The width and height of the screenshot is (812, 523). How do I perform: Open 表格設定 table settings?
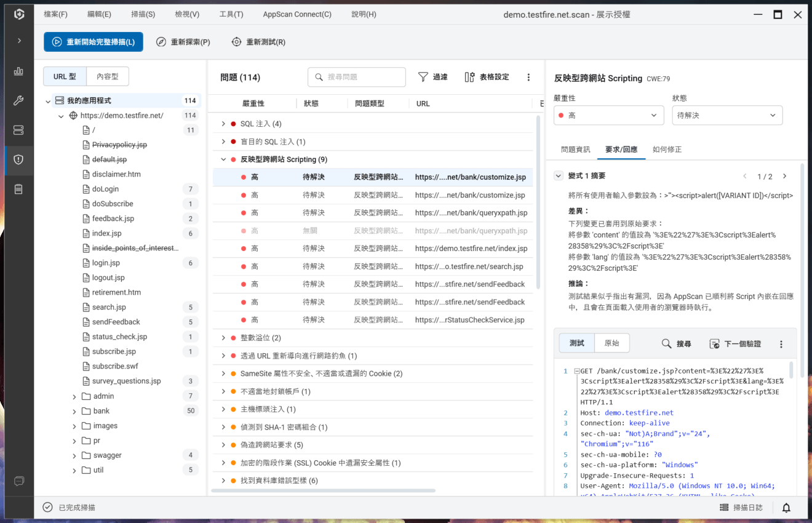click(487, 77)
